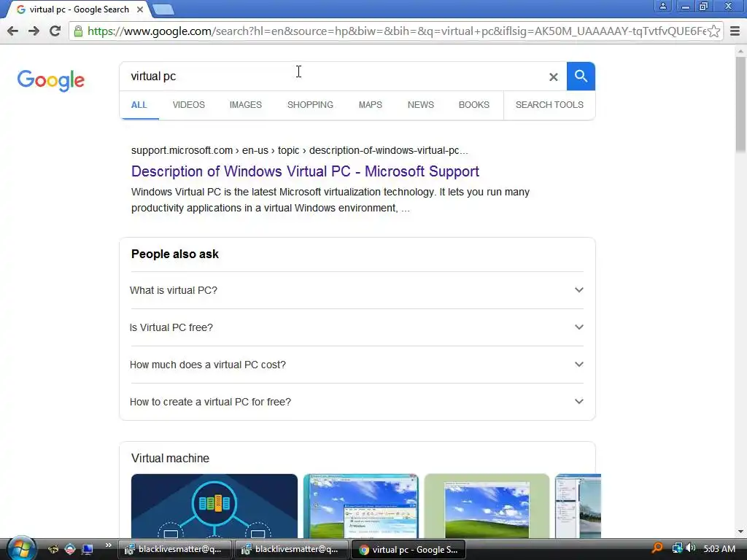Click the browser address bar URL
This screenshot has height=560, width=747.
coord(396,31)
